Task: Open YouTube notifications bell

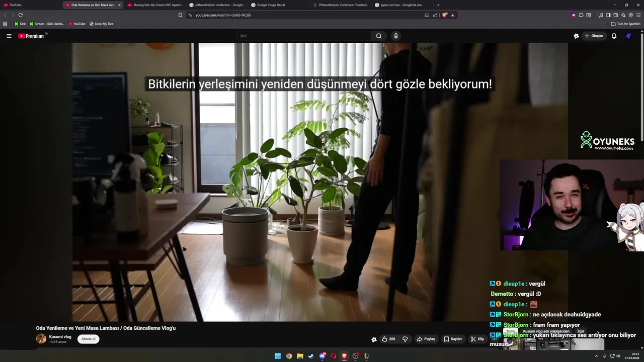Action: click(614, 36)
